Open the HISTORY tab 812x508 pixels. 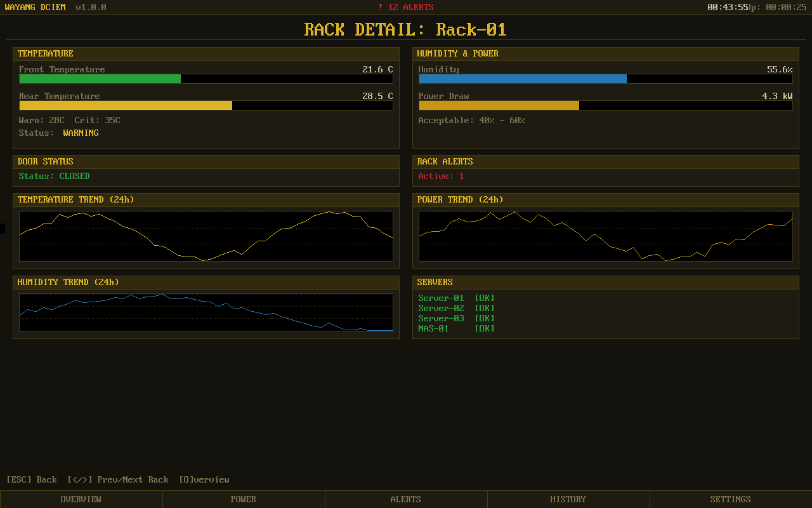[x=568, y=499]
